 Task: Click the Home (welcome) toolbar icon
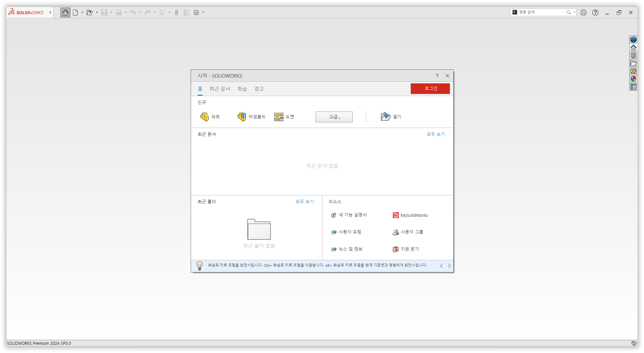65,13
